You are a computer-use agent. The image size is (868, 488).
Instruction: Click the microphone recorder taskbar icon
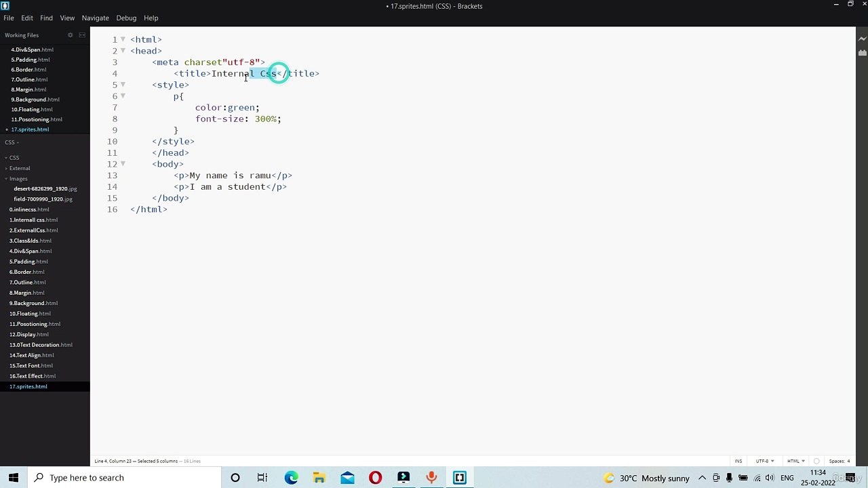431,478
